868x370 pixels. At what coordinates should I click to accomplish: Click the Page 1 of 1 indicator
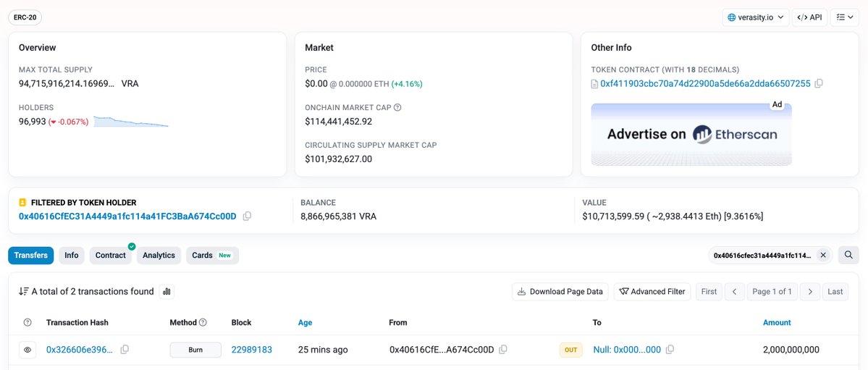pyautogui.click(x=772, y=291)
